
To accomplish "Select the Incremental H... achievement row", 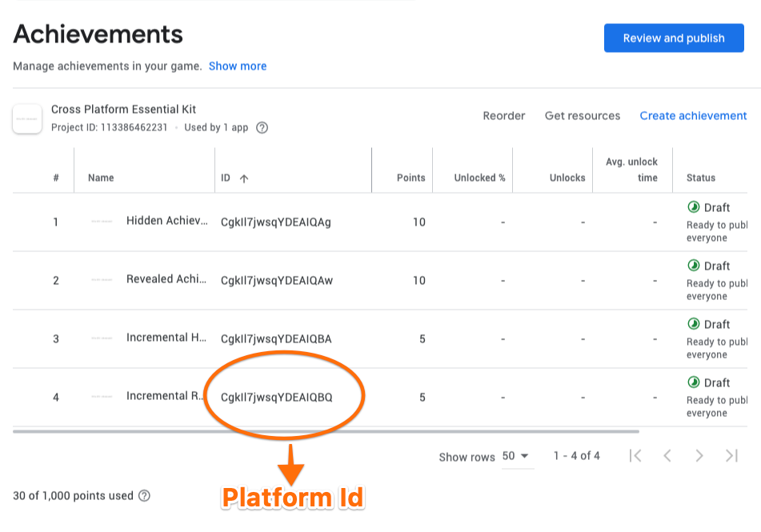I will [x=166, y=338].
